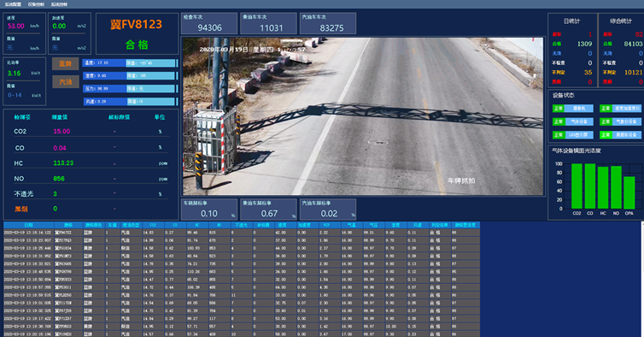Select the first record row in data table
Screen dimensions: 644x337
[x=242, y=233]
